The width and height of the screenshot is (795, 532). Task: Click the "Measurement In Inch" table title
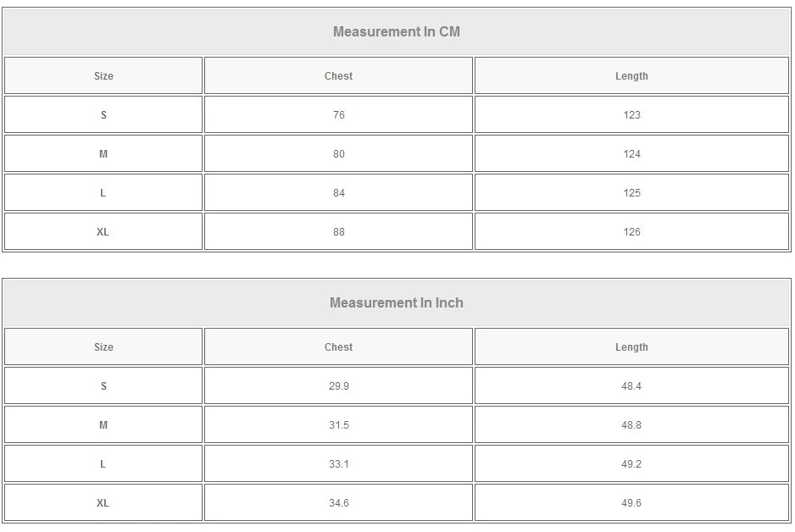pos(397,303)
